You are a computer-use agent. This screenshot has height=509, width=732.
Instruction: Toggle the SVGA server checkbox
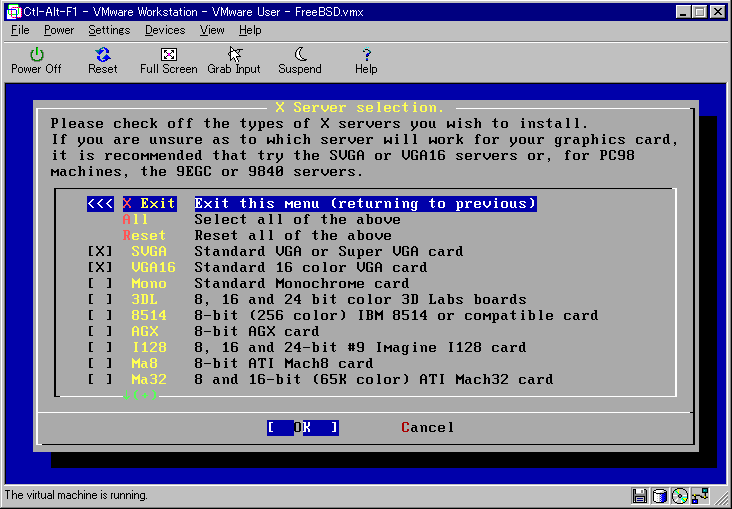100,251
